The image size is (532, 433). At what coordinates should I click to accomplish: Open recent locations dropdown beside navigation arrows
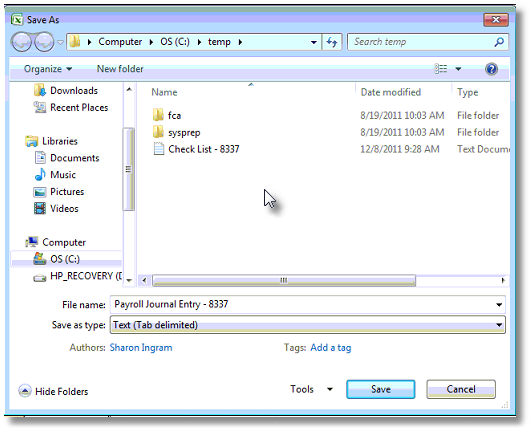[x=60, y=42]
